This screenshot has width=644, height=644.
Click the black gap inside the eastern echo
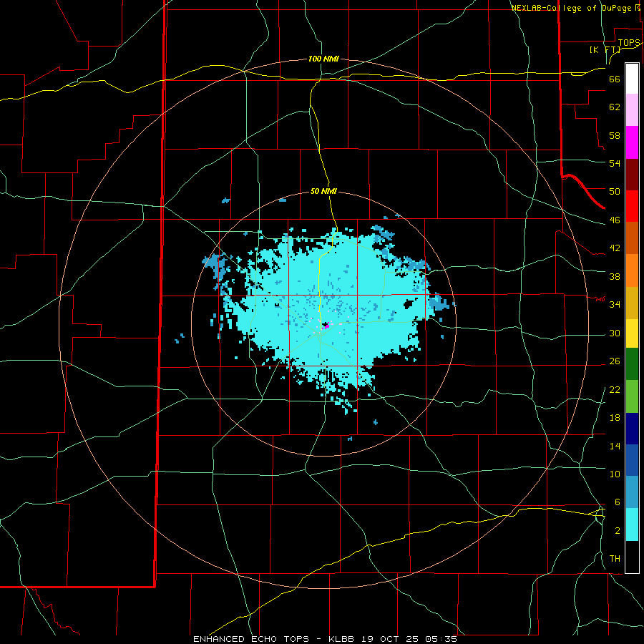point(410,304)
